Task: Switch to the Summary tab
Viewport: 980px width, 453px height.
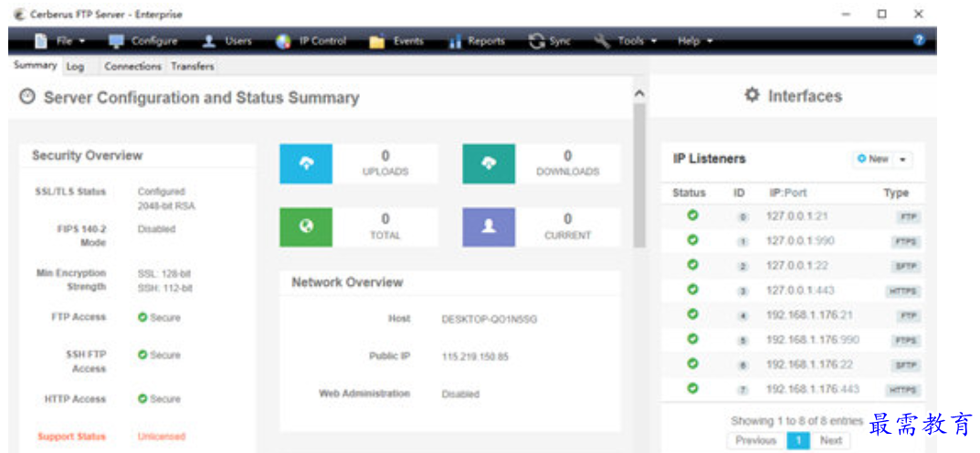Action: pyautogui.click(x=35, y=66)
